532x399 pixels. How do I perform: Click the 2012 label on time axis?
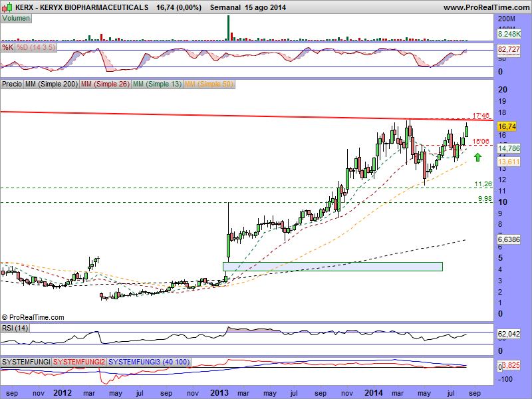[63, 393]
